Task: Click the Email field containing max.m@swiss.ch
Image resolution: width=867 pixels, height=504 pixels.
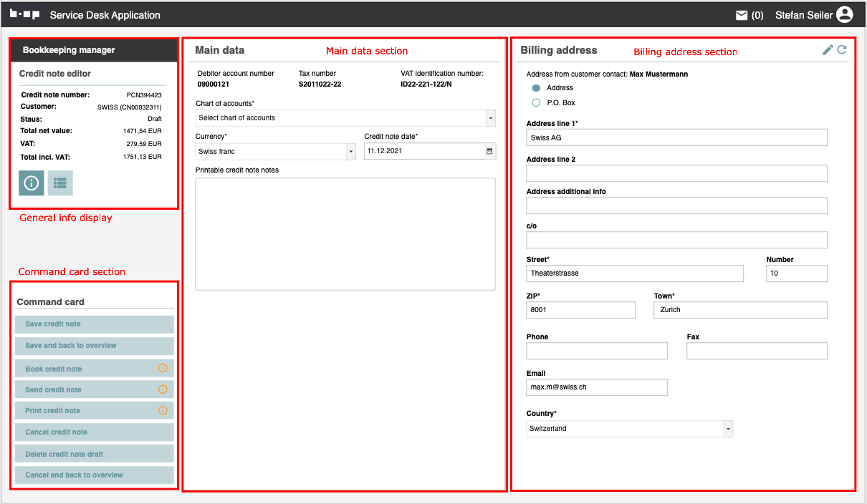Action: (596, 387)
